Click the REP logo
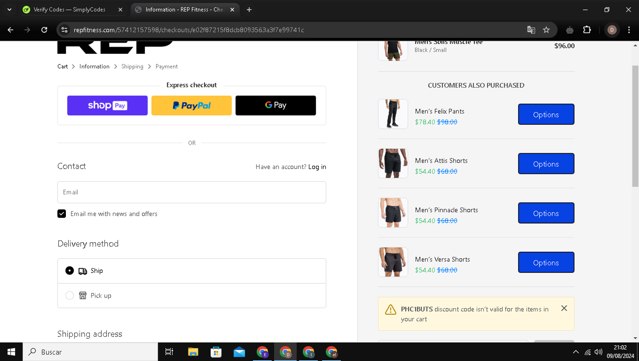Screen dimensions: 639x361 tap(115, 47)
